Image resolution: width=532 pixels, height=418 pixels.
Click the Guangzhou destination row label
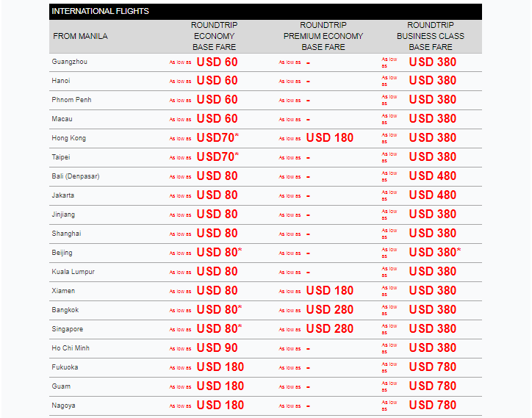[x=69, y=62]
